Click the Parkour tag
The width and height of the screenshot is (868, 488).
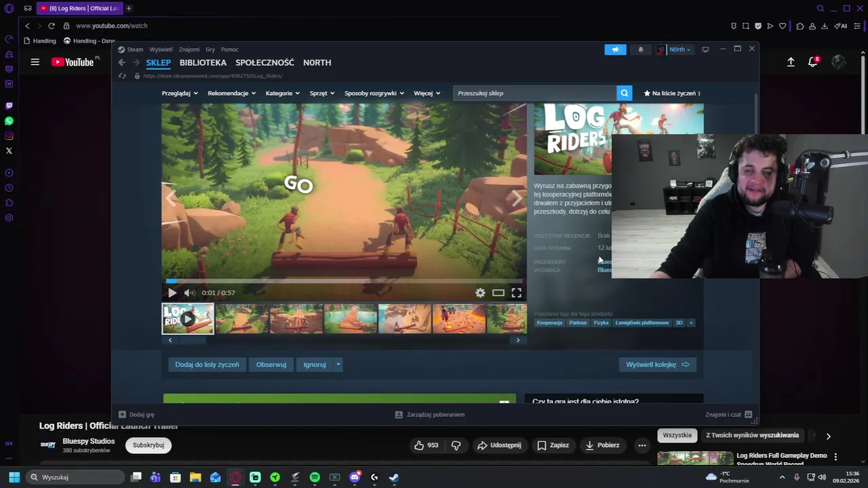tap(578, 323)
